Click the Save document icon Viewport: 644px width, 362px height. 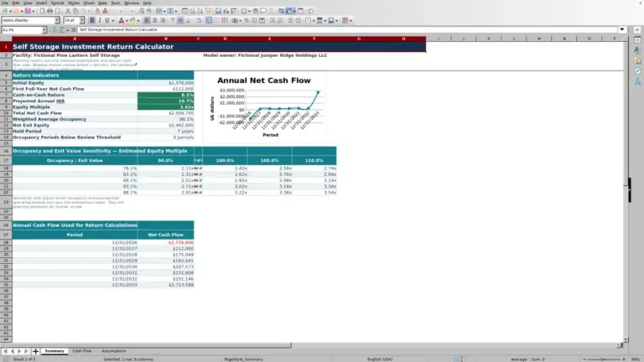[28, 11]
